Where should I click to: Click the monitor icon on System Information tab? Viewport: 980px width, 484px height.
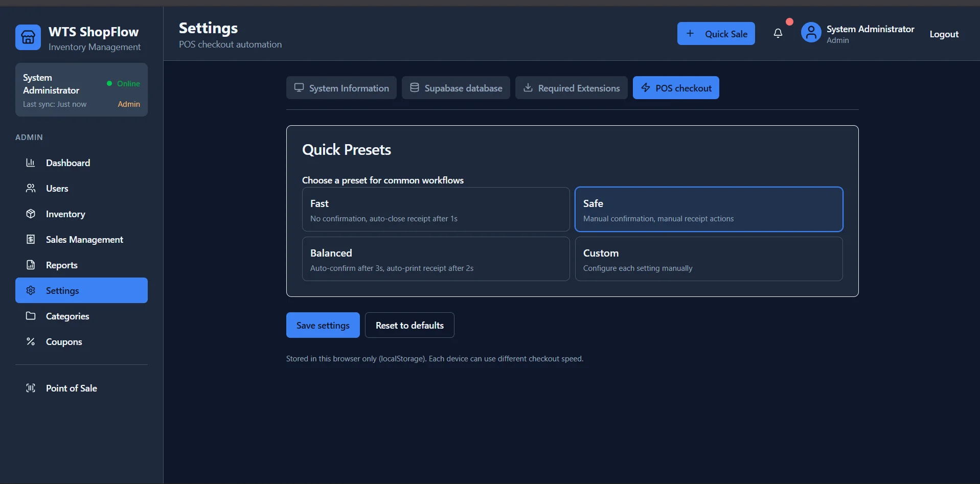pyautogui.click(x=299, y=87)
